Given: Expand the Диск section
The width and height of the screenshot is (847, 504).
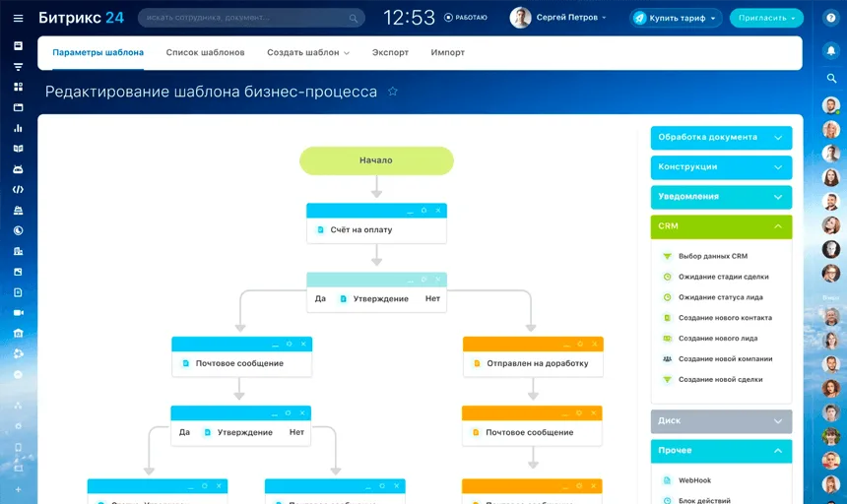Looking at the screenshot, I should pos(721,421).
